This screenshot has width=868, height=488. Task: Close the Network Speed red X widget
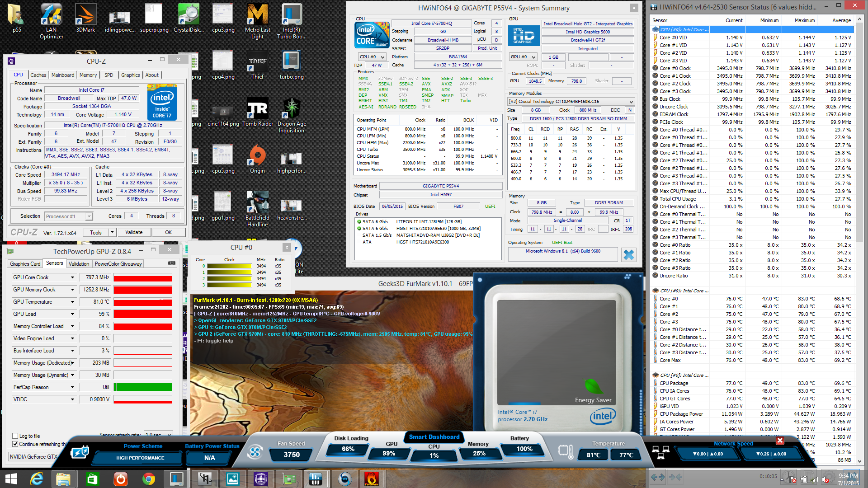(780, 440)
